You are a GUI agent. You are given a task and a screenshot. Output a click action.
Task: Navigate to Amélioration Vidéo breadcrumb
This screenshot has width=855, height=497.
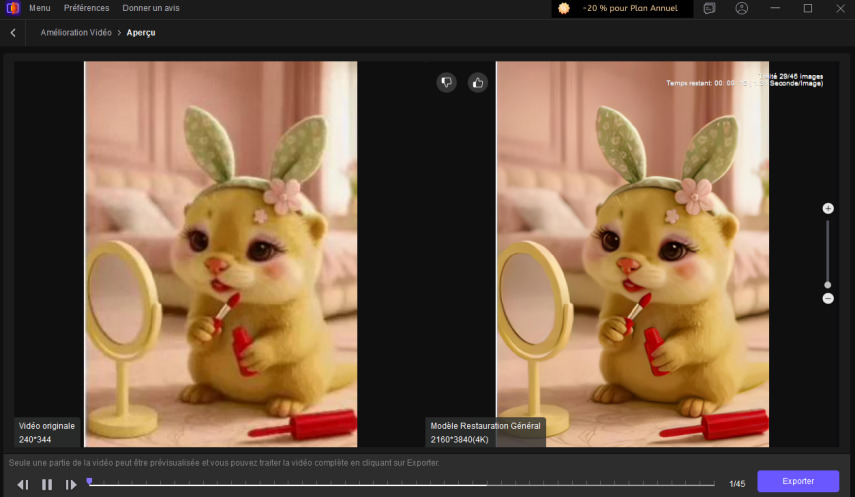point(76,32)
